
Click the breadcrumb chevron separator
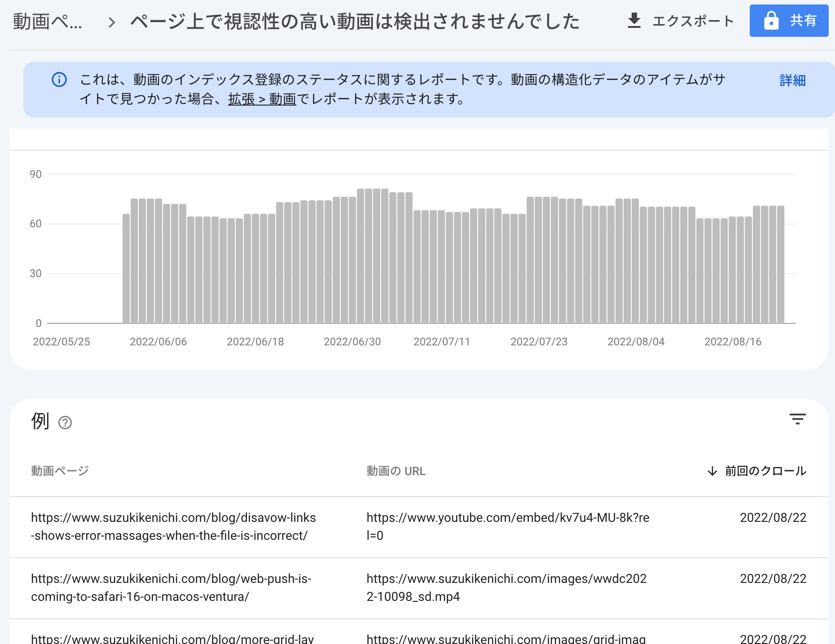click(x=112, y=22)
